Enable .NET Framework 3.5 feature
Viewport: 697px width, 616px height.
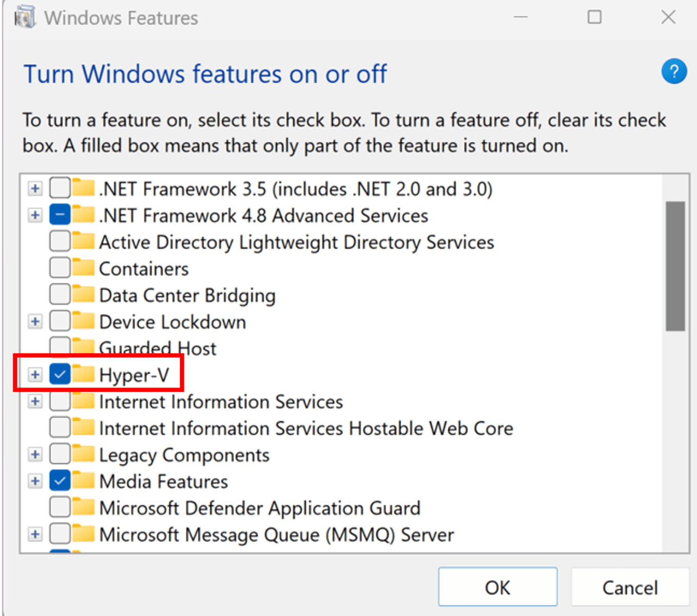click(x=60, y=188)
